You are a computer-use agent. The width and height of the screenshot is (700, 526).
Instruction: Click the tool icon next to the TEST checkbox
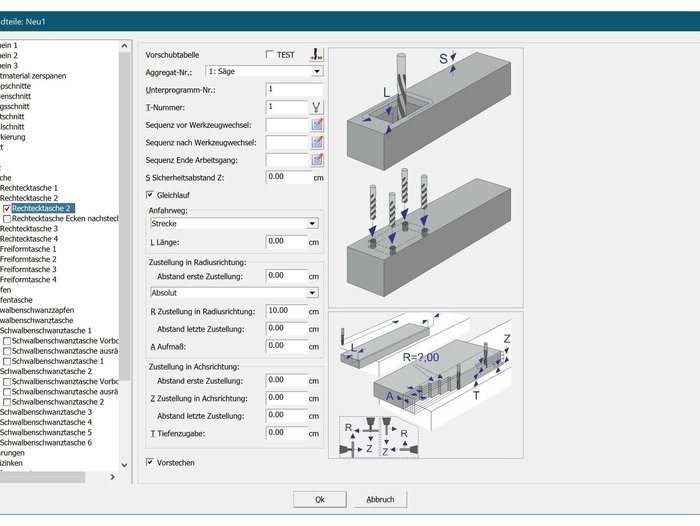coord(317,54)
